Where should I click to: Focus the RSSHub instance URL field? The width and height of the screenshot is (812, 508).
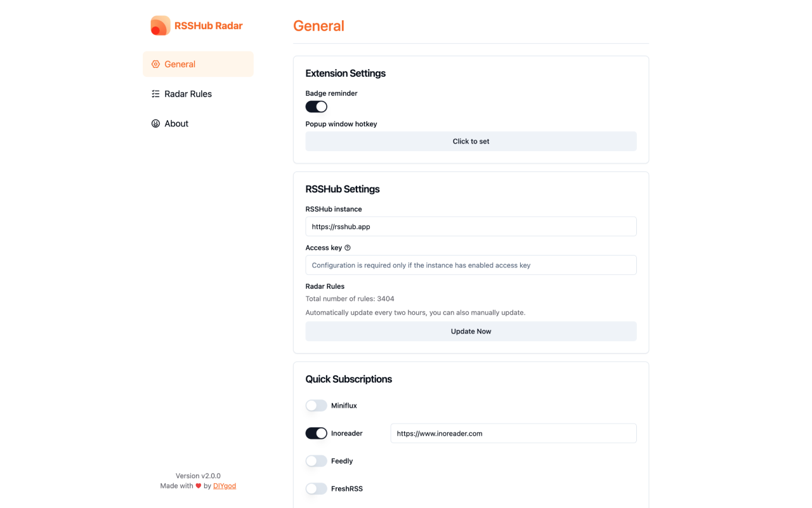click(471, 226)
